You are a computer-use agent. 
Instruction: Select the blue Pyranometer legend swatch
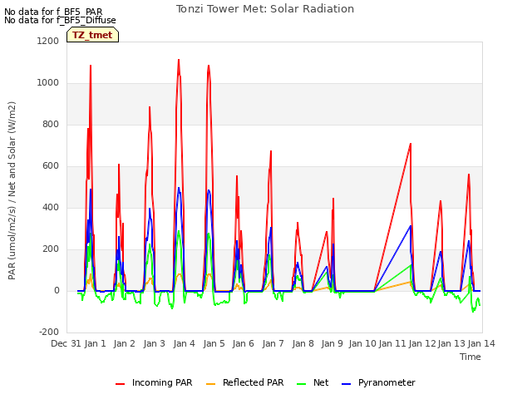tap(346, 384)
